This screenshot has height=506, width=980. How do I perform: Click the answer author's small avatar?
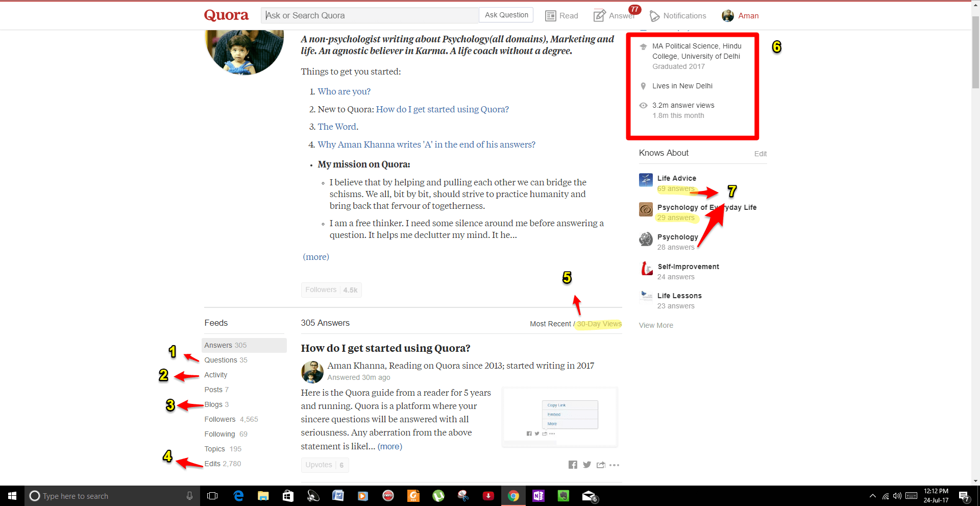pos(312,372)
